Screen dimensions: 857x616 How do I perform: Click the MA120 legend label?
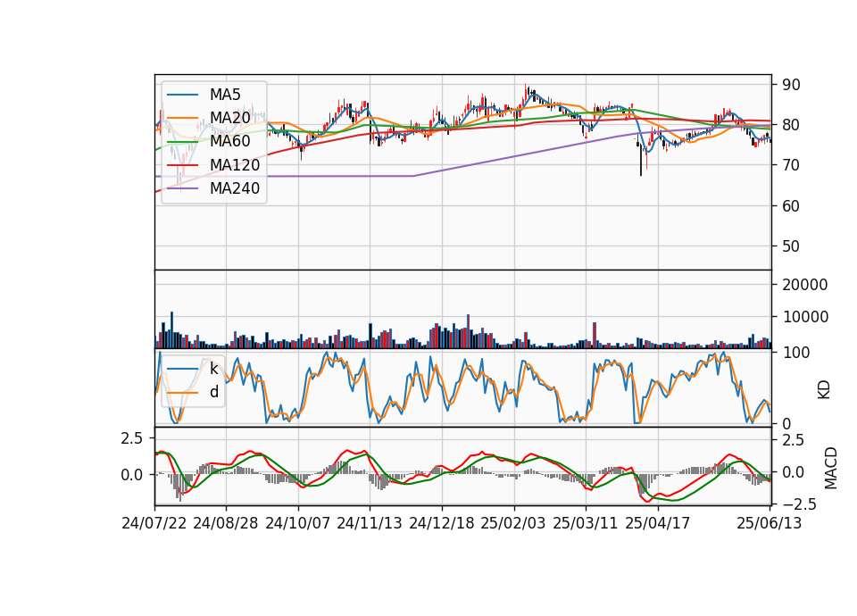[x=235, y=164]
